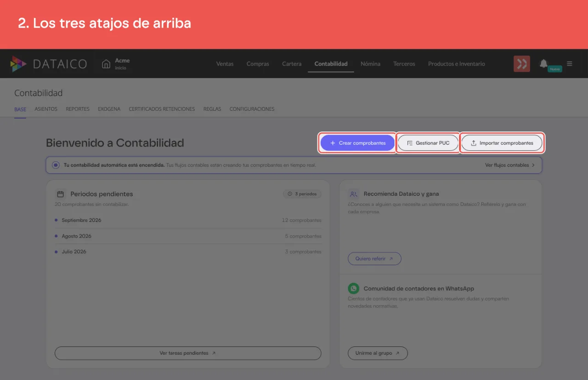Click the 3 comprobantes count

[x=303, y=252]
